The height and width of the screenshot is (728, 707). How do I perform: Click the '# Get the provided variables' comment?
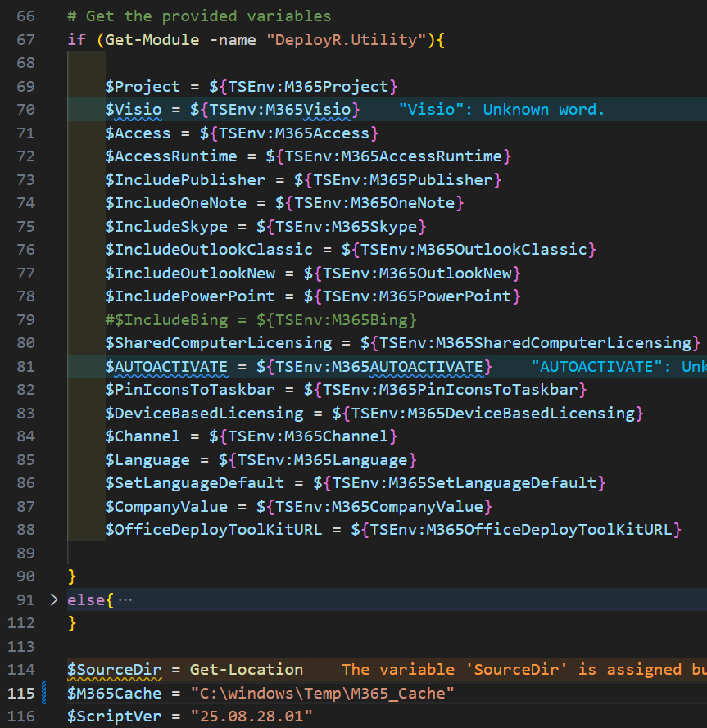click(199, 16)
